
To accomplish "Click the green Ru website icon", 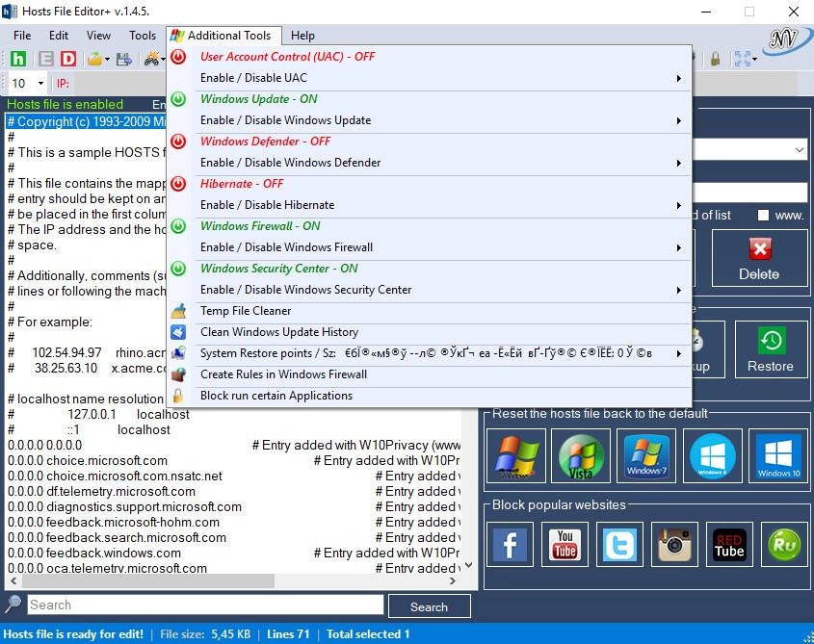I will 784,544.
